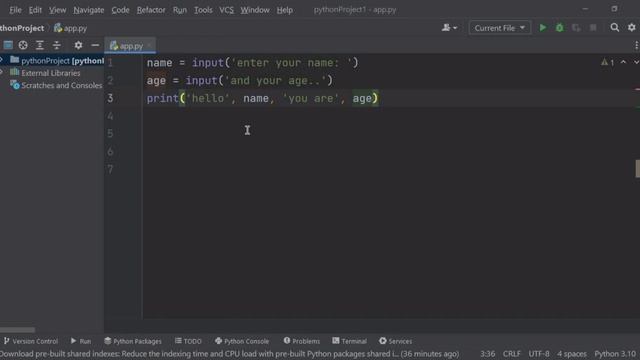Open the TODO tool window
Viewport: 640px width, 360px height.
[188, 341]
